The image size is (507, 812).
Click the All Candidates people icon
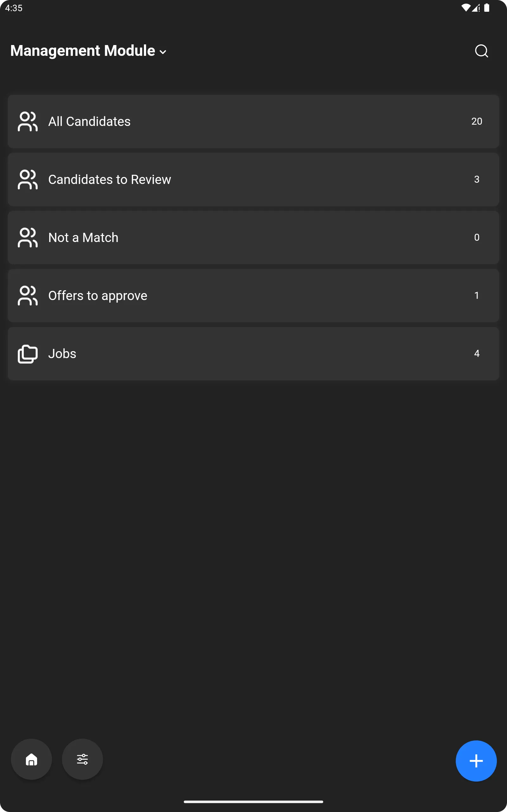click(x=28, y=121)
